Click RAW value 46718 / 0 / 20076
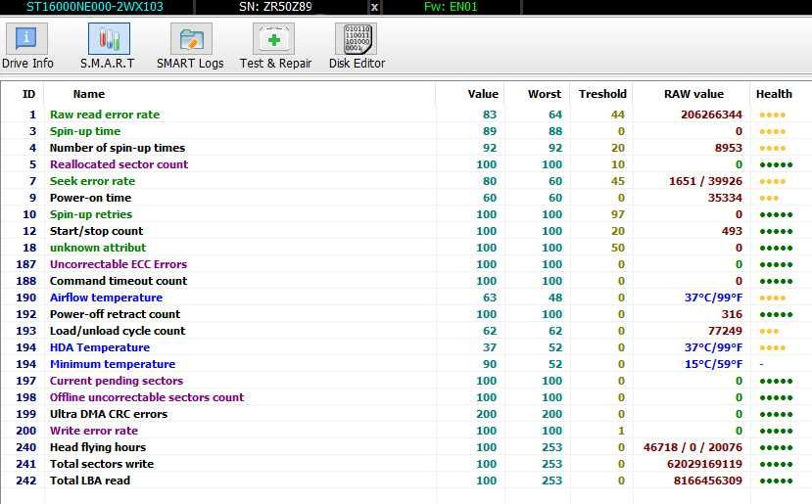812x504 pixels. pyautogui.click(x=693, y=447)
